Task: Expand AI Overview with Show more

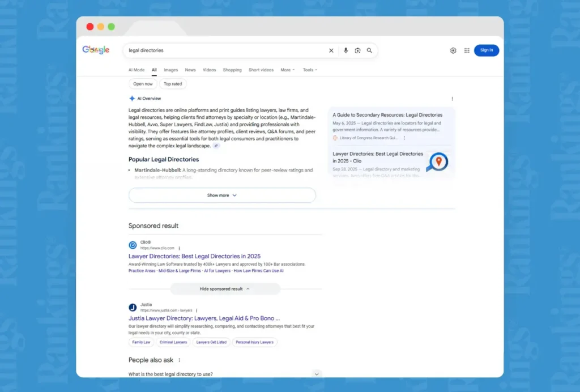Action: (x=222, y=195)
